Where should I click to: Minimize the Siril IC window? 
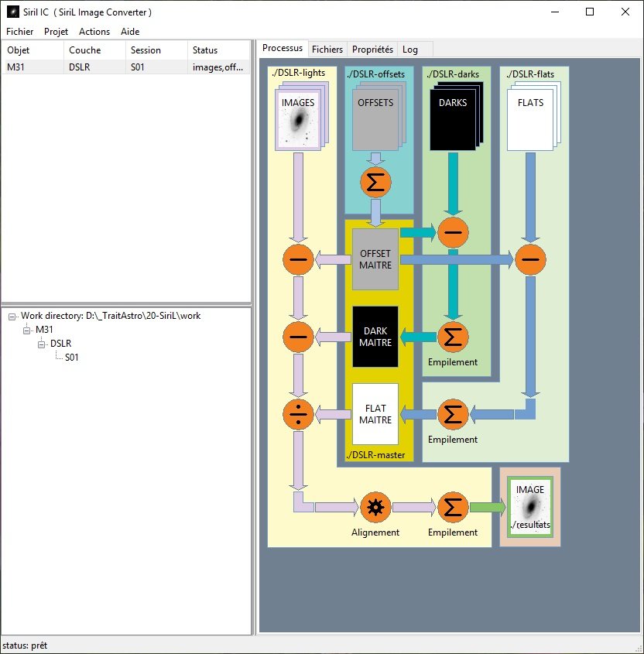coord(555,12)
